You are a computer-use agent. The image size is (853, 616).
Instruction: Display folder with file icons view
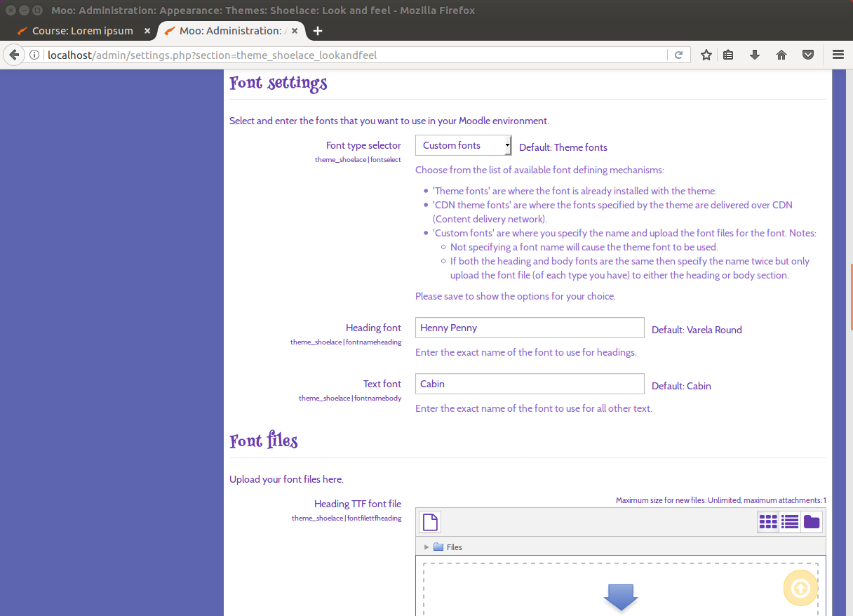pos(768,522)
